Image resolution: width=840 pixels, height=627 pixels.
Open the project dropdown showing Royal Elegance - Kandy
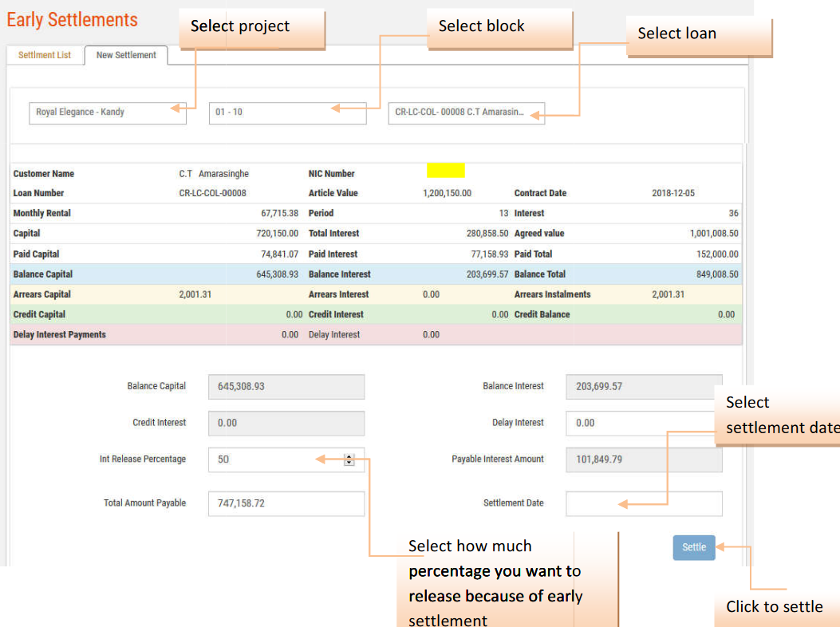click(107, 112)
